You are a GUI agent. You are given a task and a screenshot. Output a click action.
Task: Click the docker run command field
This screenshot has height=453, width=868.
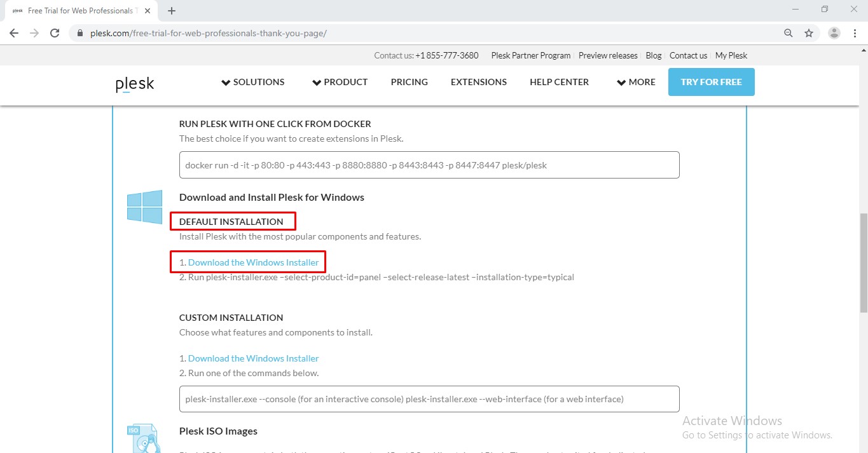pos(429,165)
